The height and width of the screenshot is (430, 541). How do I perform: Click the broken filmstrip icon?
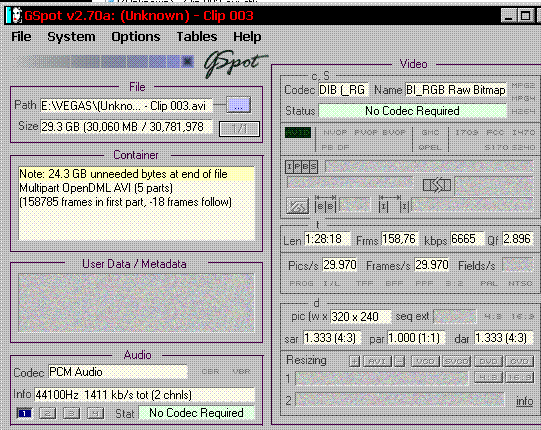437,185
